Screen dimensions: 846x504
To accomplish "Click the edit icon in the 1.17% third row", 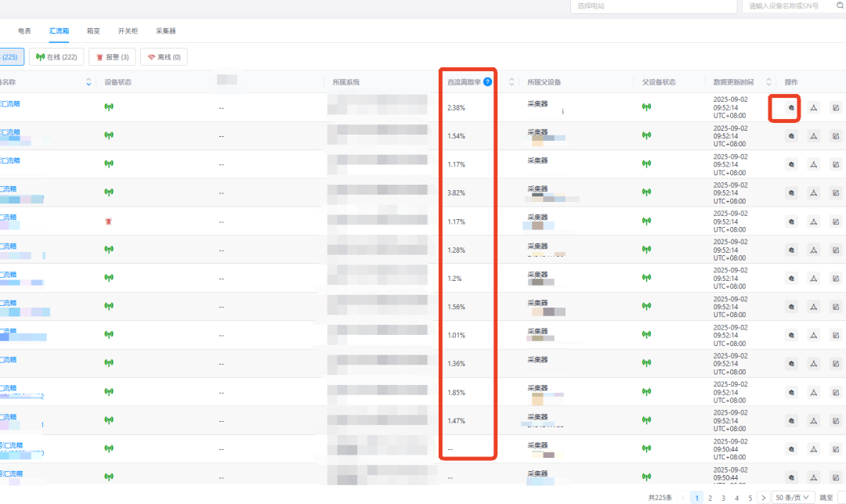I will [836, 164].
